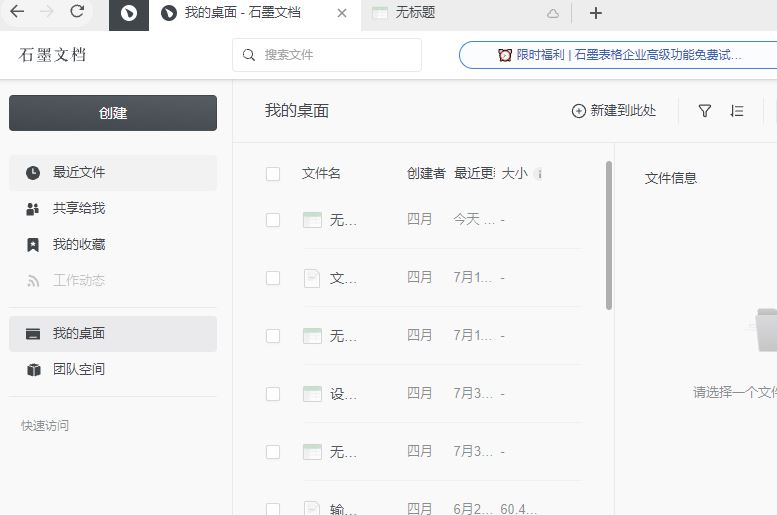Open 最近文件 in the sidebar
The image size is (777, 515).
pyautogui.click(x=113, y=172)
